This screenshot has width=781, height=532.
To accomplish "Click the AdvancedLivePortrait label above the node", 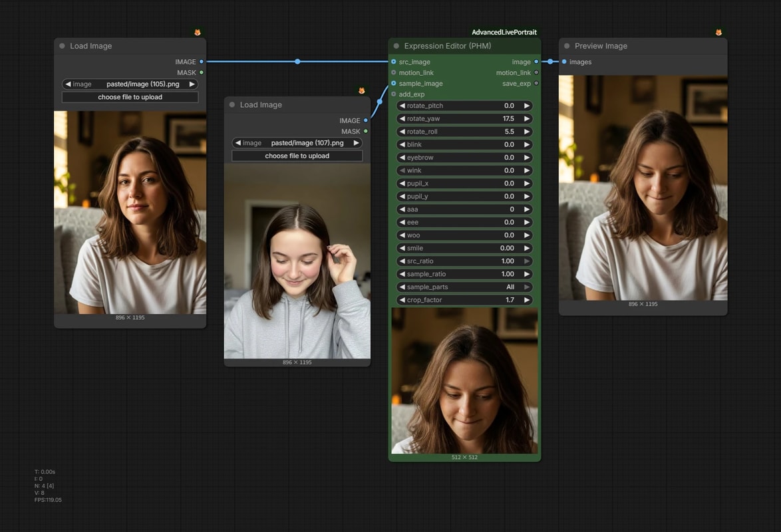I will [x=504, y=33].
